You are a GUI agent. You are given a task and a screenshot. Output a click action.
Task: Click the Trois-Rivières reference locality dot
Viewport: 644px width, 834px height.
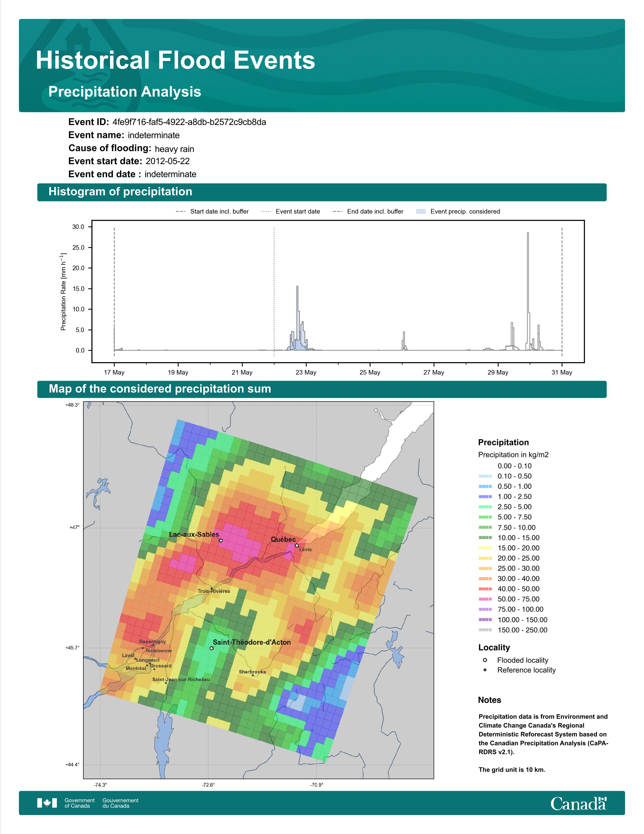(211, 588)
